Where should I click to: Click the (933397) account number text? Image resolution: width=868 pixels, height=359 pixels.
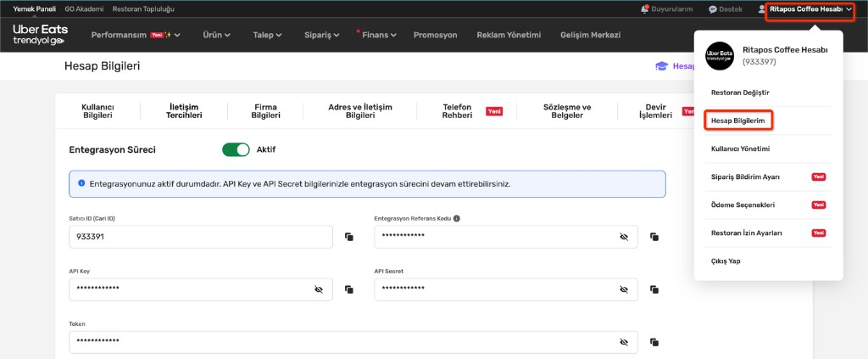(x=759, y=62)
